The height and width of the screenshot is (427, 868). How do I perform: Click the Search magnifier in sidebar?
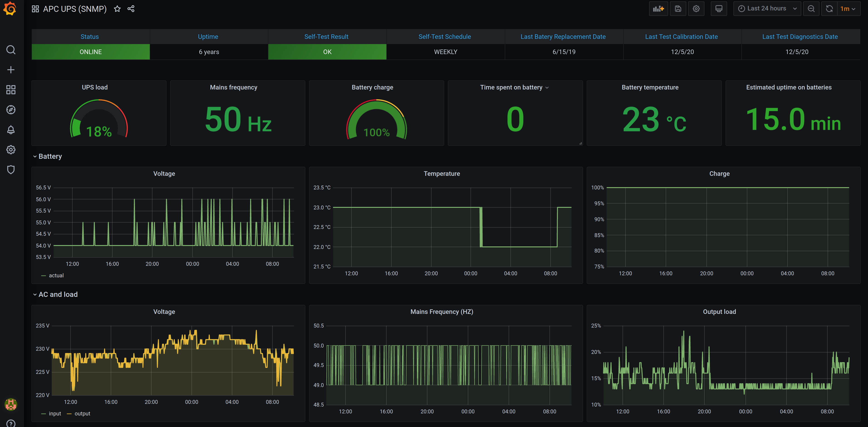click(x=11, y=50)
